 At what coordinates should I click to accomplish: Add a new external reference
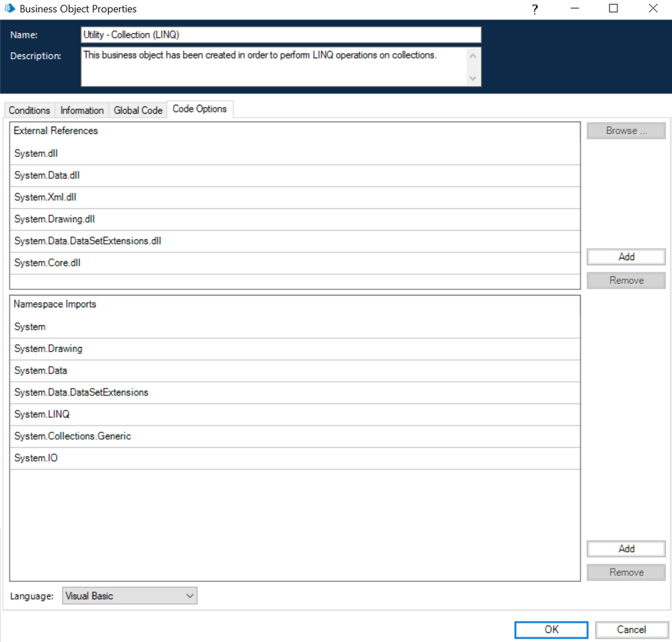click(626, 257)
